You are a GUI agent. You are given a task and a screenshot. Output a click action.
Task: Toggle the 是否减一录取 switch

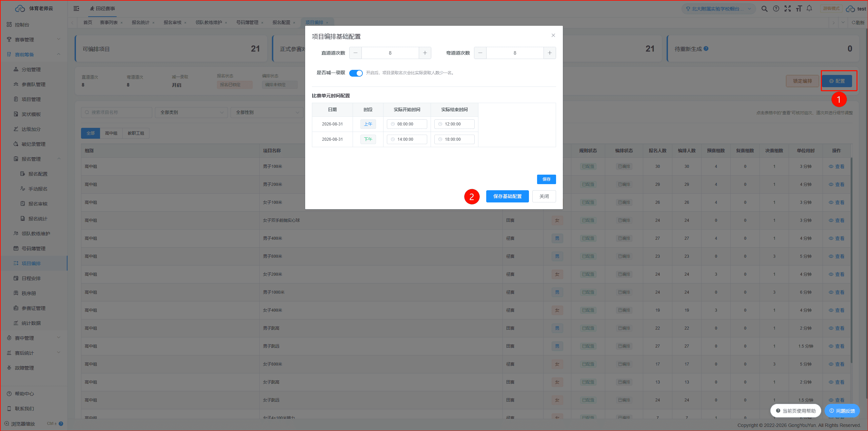click(x=356, y=73)
